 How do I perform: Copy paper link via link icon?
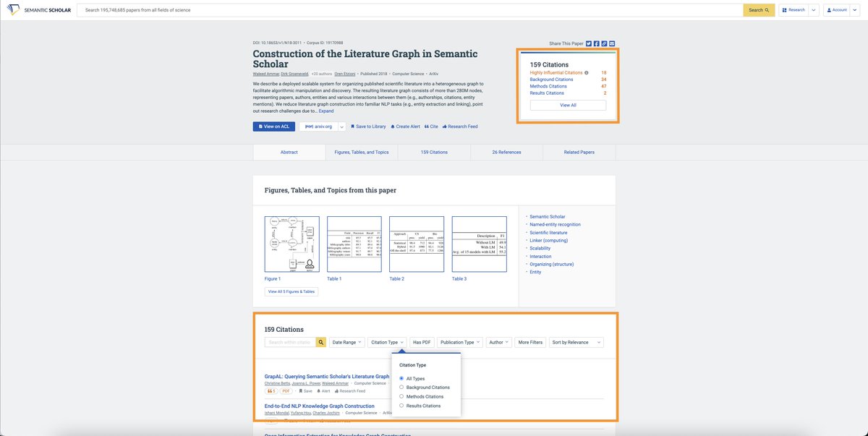click(x=605, y=43)
